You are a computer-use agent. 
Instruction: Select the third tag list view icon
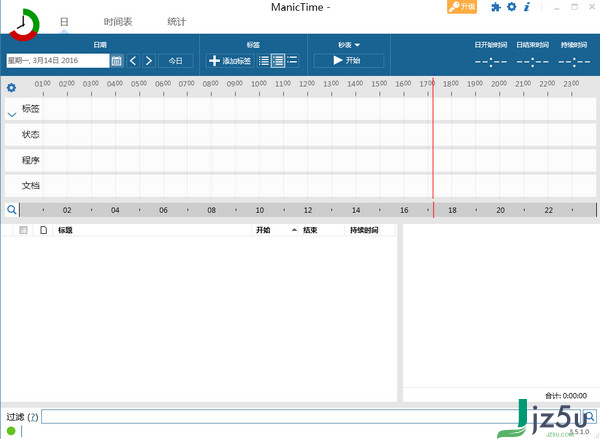292,60
